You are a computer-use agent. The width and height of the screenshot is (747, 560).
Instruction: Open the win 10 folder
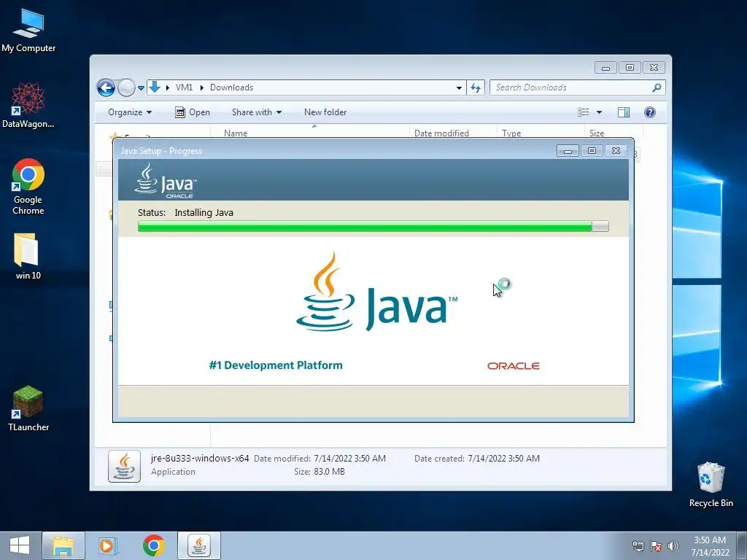(28, 256)
